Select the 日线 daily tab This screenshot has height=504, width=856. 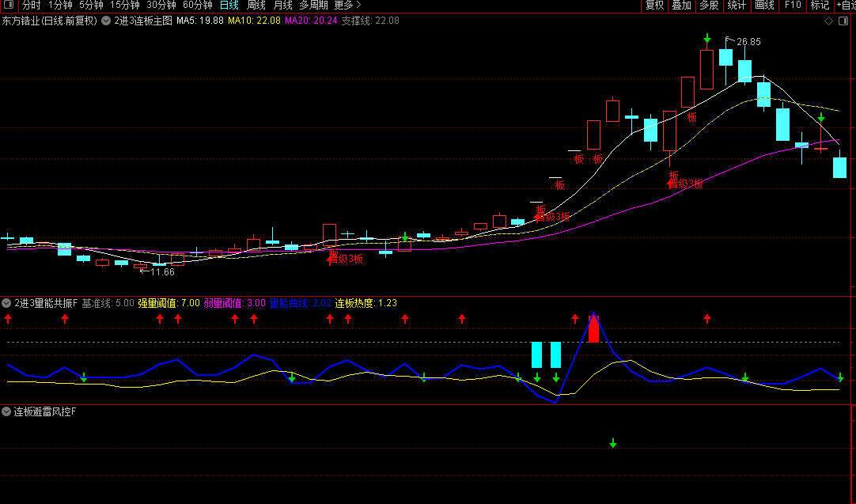click(x=229, y=5)
